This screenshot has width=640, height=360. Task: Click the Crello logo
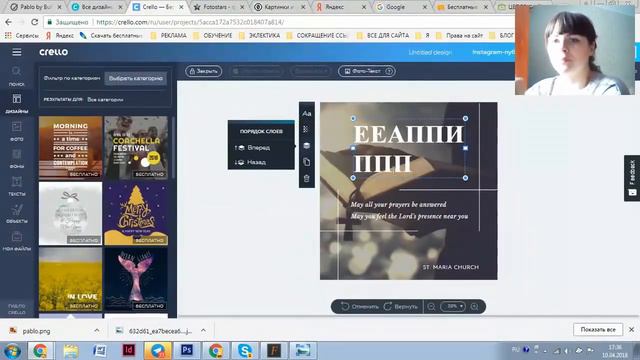[53, 52]
